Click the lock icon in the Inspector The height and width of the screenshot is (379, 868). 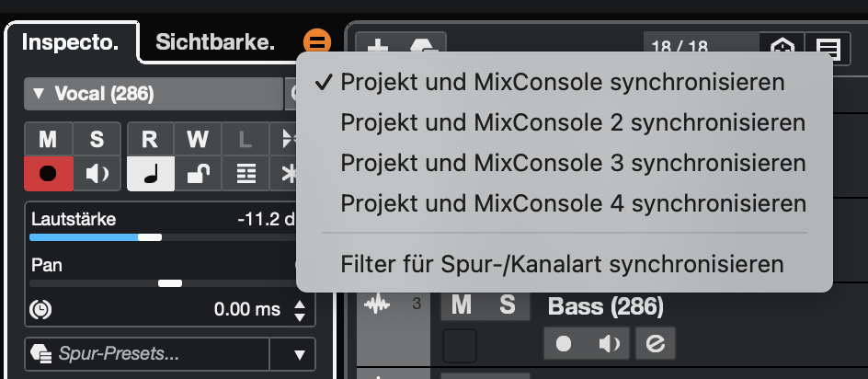198,173
